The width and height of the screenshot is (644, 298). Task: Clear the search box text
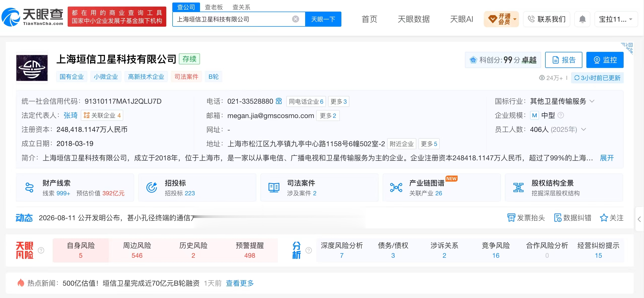[x=296, y=19]
